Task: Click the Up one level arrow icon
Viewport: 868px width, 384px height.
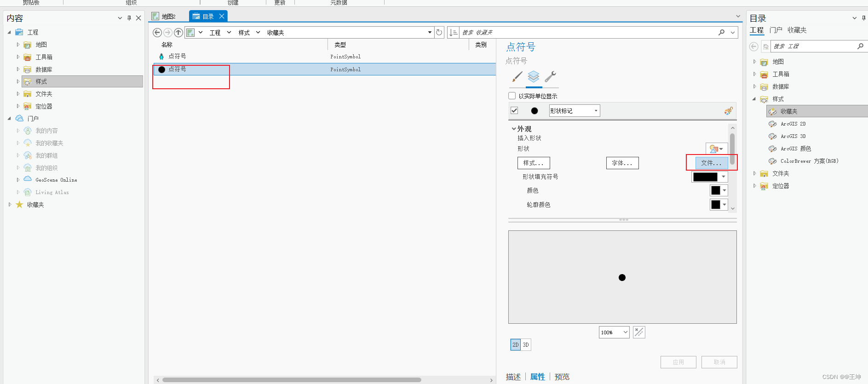Action: tap(178, 33)
